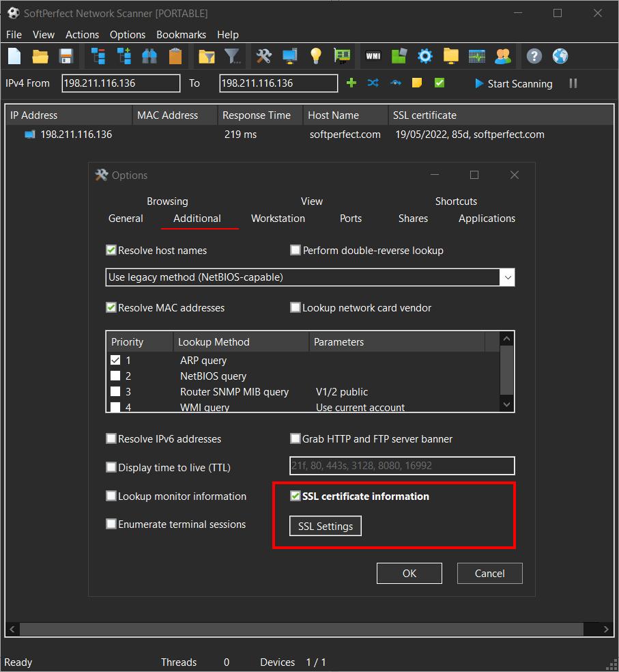Viewport: 619px width, 672px height.
Task: Click the expand tree icon with plus
Action: 124,56
